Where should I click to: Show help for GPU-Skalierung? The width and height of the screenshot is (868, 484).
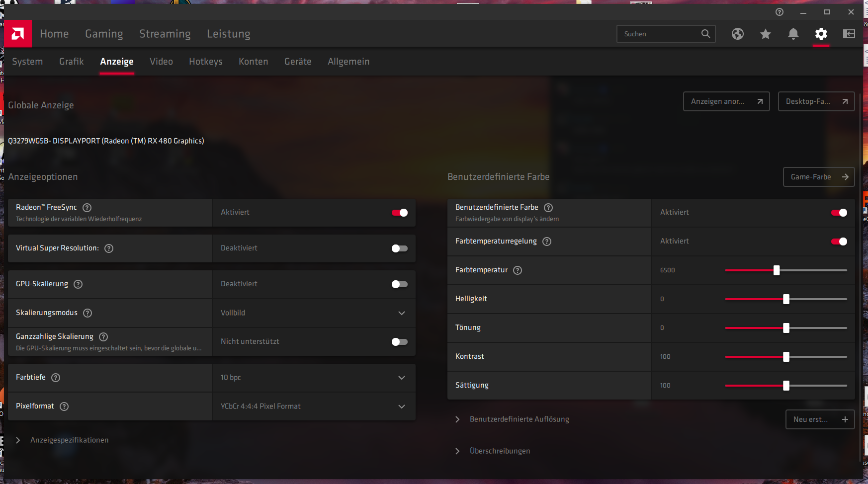pyautogui.click(x=78, y=284)
